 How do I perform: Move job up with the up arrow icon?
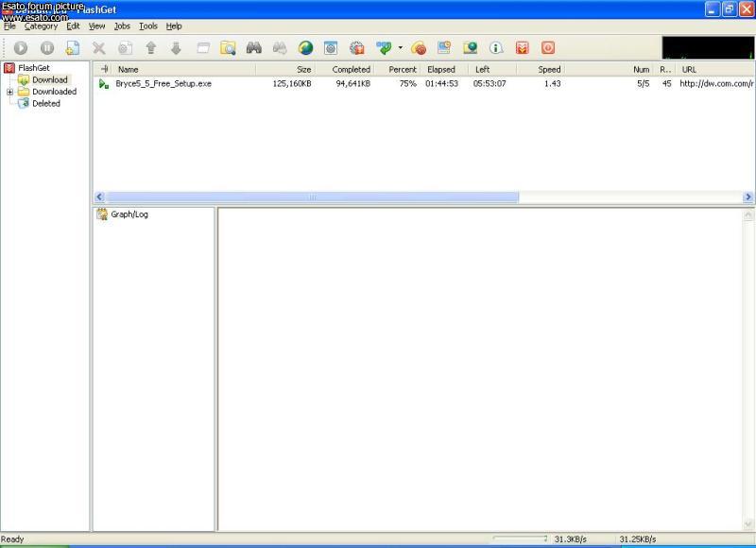[x=151, y=48]
